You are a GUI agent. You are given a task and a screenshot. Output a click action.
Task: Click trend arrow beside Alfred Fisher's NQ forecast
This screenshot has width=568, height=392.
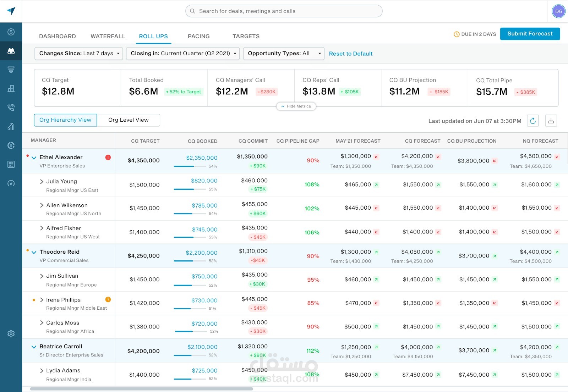(557, 232)
